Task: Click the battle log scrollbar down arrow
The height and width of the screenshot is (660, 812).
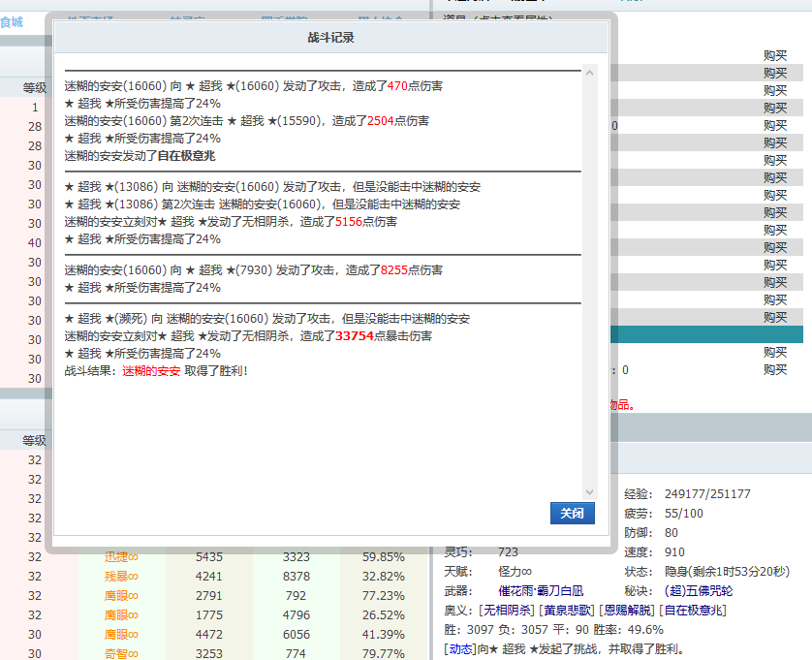Action: 590,491
